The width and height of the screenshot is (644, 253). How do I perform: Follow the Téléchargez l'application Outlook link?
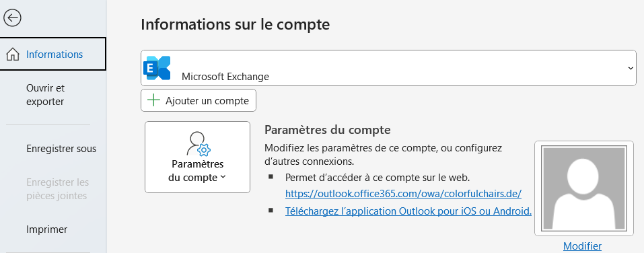tap(408, 211)
